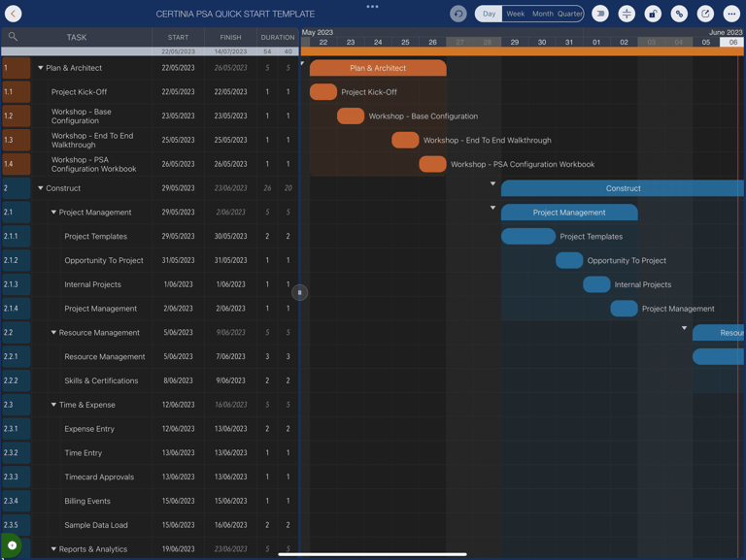Select the Skills & Certifications task
The image size is (746, 560).
(x=101, y=380)
